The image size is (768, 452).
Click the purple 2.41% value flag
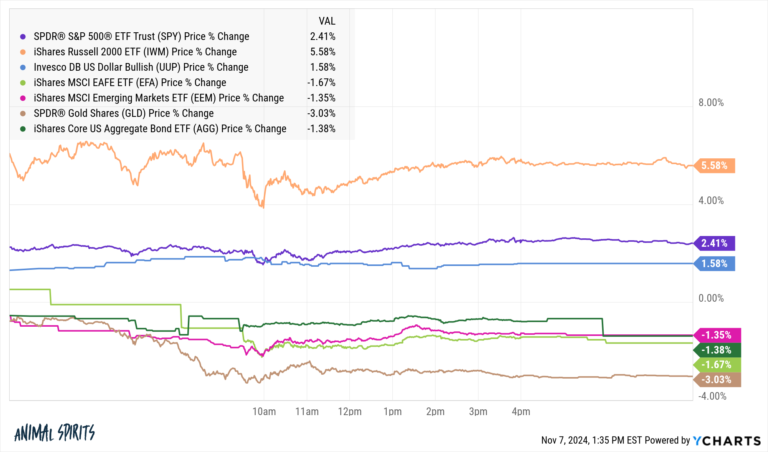point(717,243)
